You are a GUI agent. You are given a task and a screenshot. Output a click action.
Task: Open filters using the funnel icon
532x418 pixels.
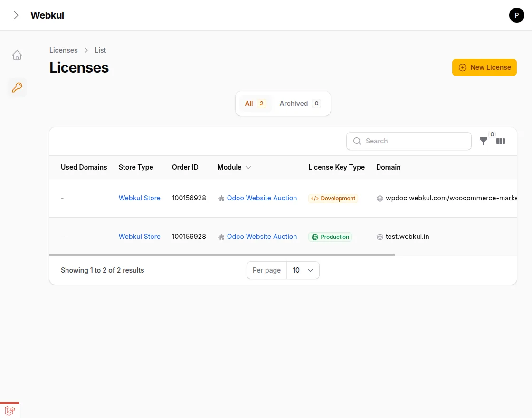pos(484,141)
